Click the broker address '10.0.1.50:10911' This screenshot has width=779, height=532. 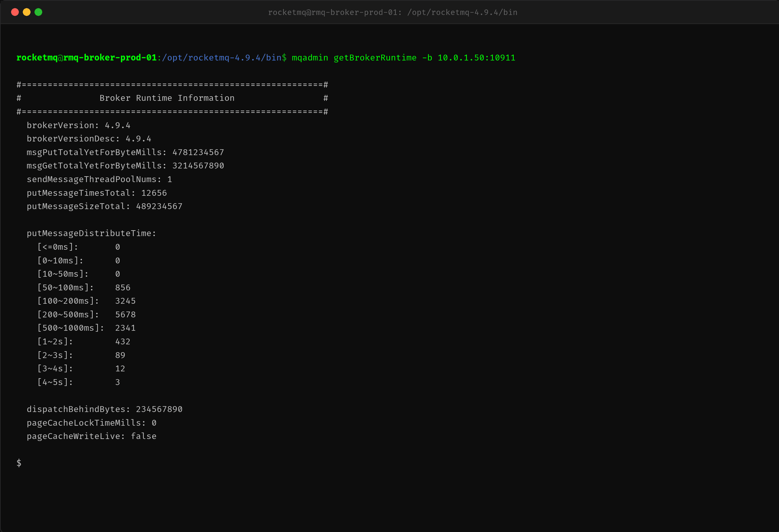476,58
